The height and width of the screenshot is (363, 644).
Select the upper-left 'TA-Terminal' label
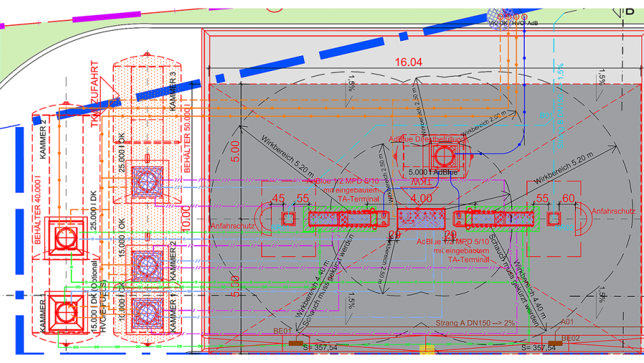[x=358, y=199]
